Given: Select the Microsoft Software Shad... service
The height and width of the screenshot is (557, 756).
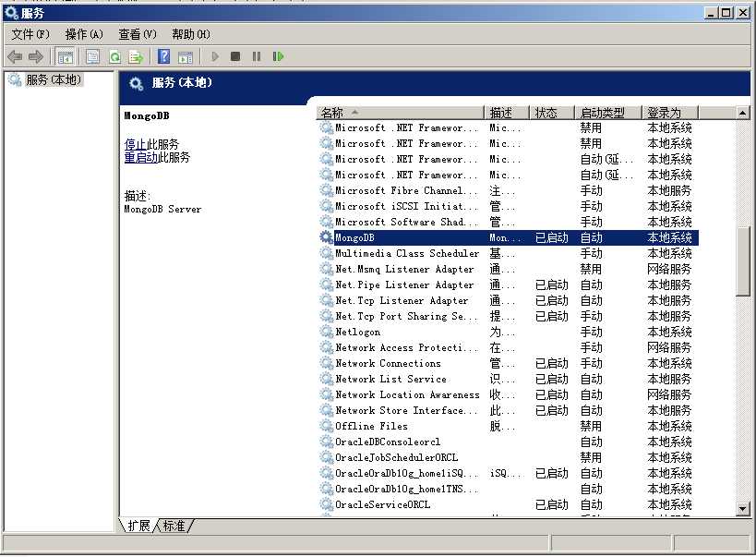Looking at the screenshot, I should pos(406,222).
